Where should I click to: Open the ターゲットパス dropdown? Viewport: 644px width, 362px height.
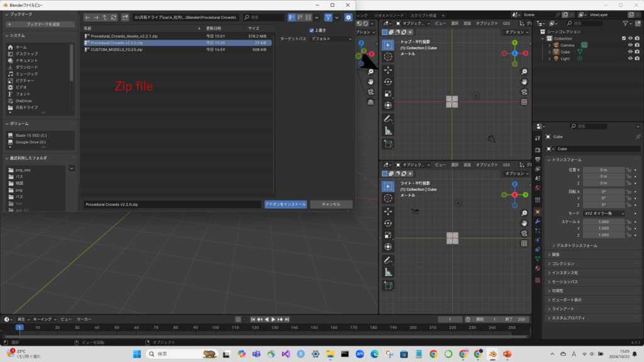332,39
